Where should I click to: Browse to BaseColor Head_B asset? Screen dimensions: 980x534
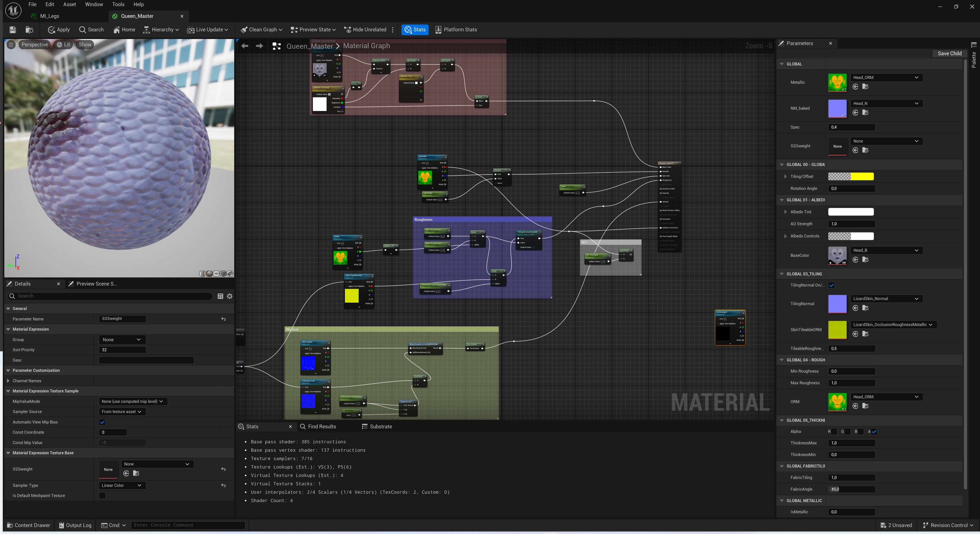(x=865, y=260)
